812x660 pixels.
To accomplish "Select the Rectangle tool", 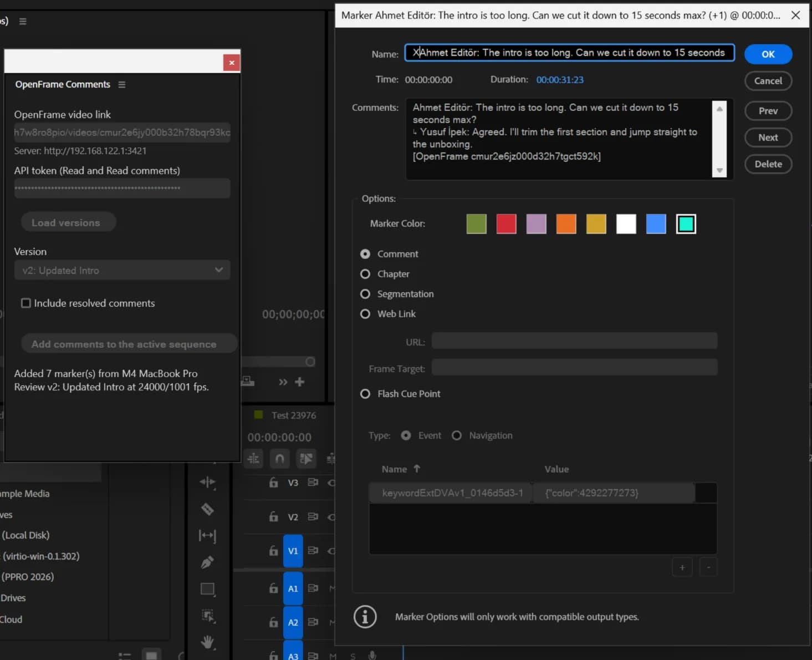I will coord(207,589).
